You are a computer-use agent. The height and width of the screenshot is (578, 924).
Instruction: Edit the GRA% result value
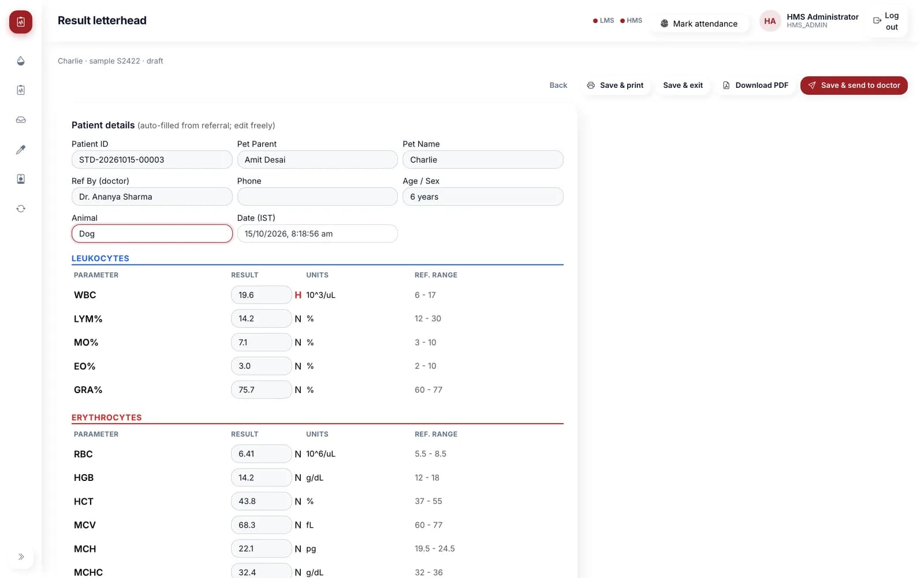point(261,390)
